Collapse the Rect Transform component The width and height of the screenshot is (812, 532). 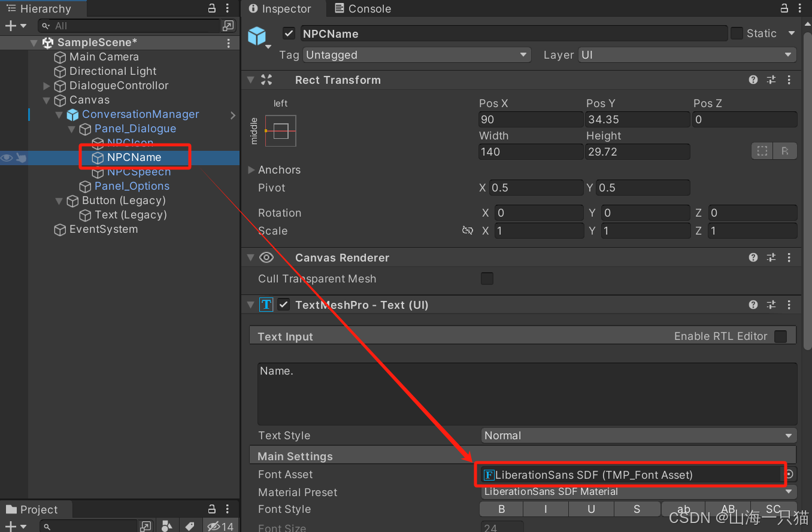click(x=250, y=80)
